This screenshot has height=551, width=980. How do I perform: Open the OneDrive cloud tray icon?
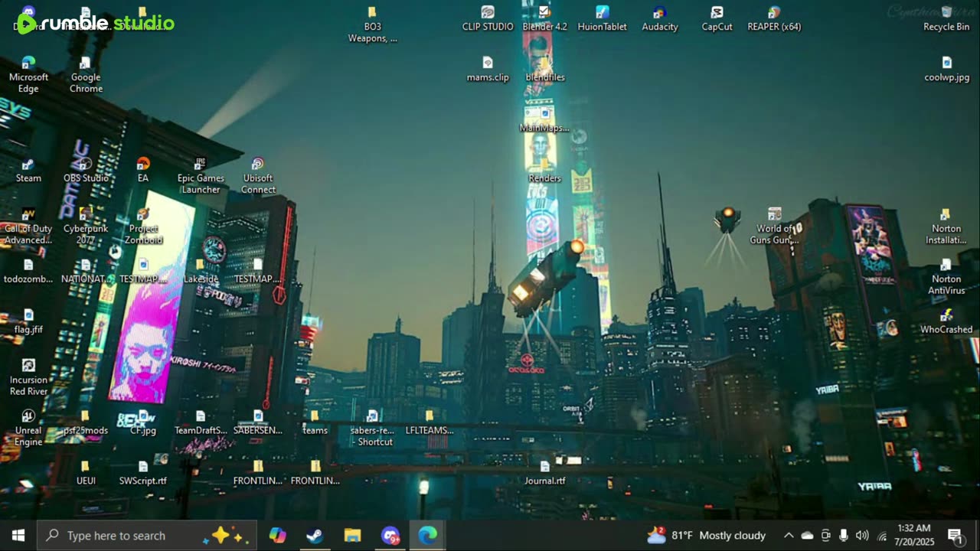coord(807,536)
